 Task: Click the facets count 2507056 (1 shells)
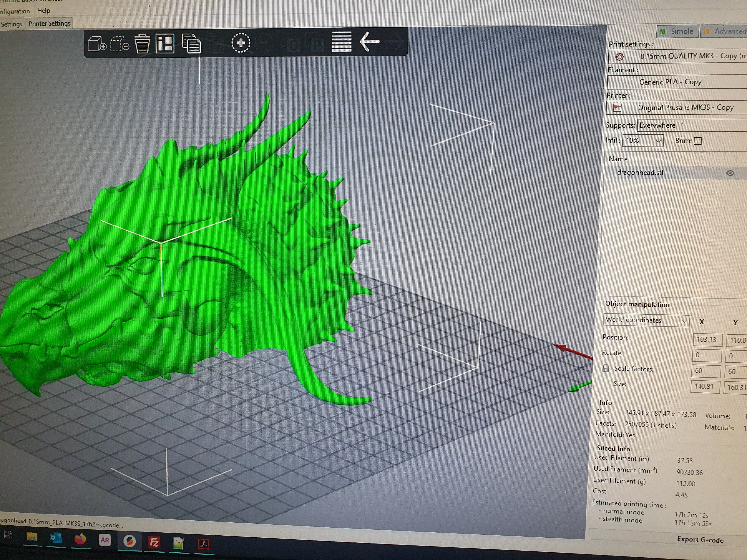tap(650, 425)
